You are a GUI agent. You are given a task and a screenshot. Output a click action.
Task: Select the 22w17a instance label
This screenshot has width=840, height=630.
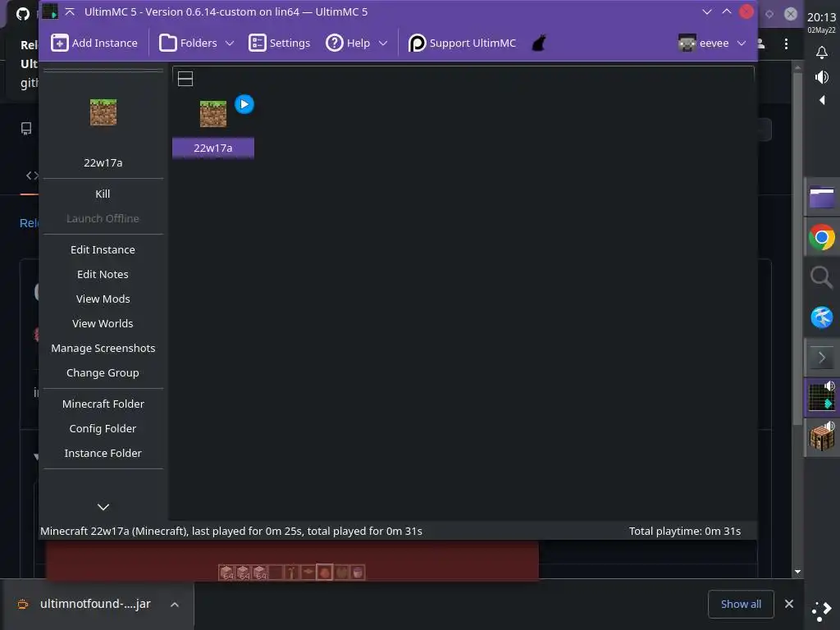[x=213, y=148]
